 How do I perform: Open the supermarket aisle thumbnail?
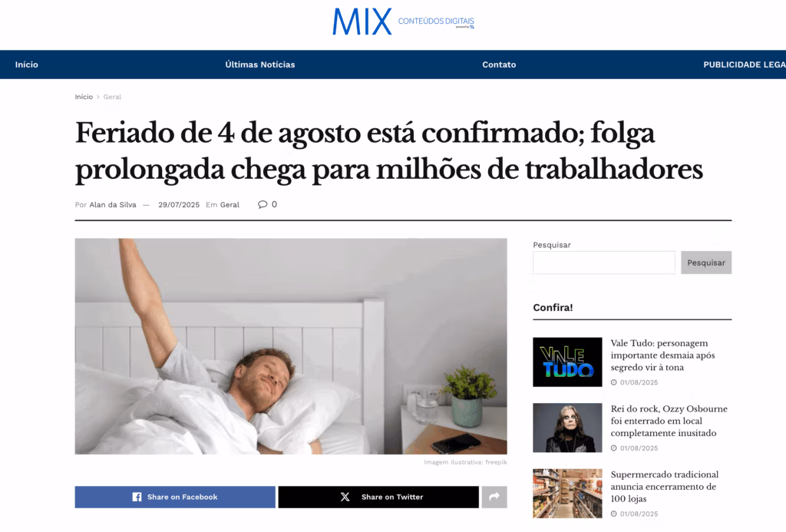[567, 494]
